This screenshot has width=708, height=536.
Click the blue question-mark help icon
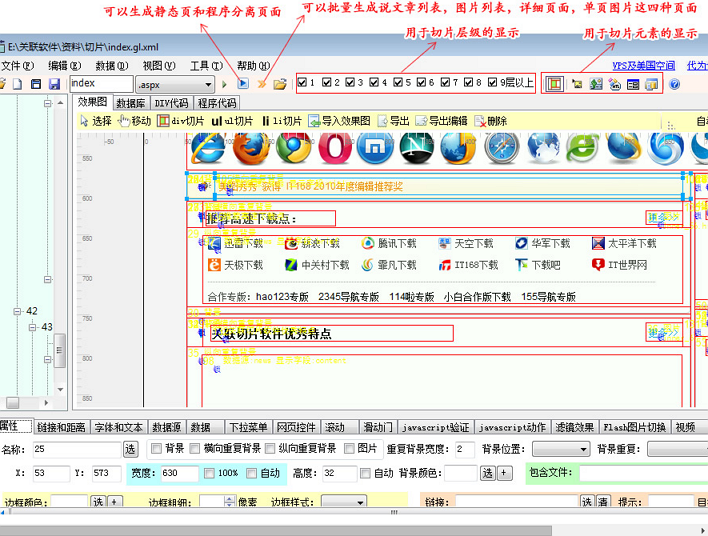tap(675, 84)
